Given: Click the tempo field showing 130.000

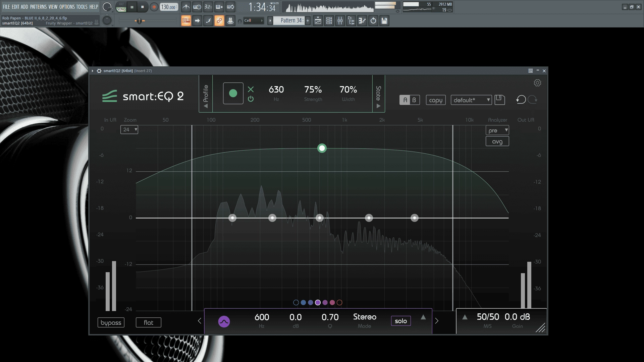Looking at the screenshot, I should pyautogui.click(x=169, y=7).
